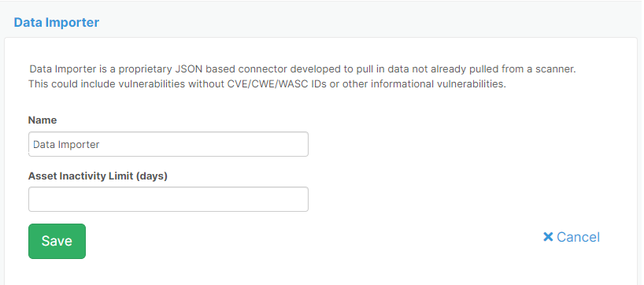Click '(days)' in the inactivity label
644x285 pixels.
pos(152,176)
